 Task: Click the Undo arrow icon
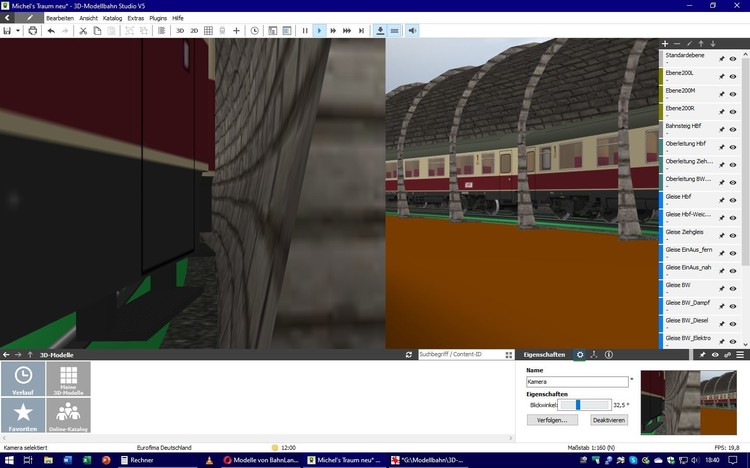pos(51,31)
